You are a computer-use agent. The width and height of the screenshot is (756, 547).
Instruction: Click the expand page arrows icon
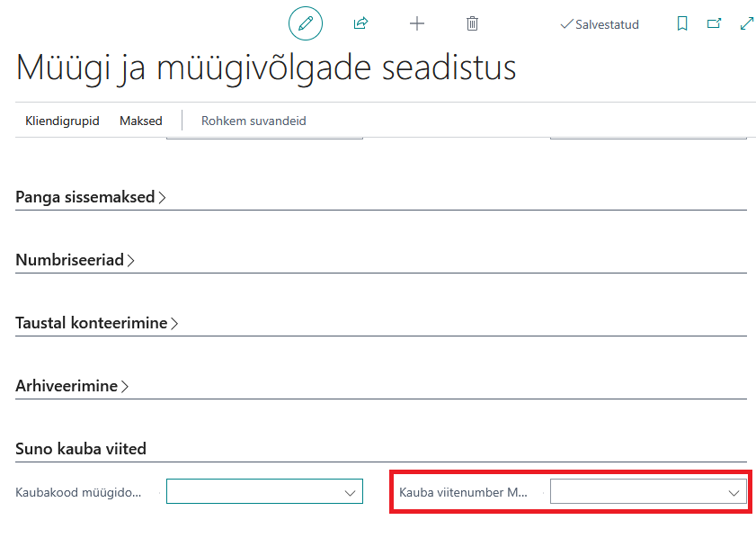(x=746, y=23)
